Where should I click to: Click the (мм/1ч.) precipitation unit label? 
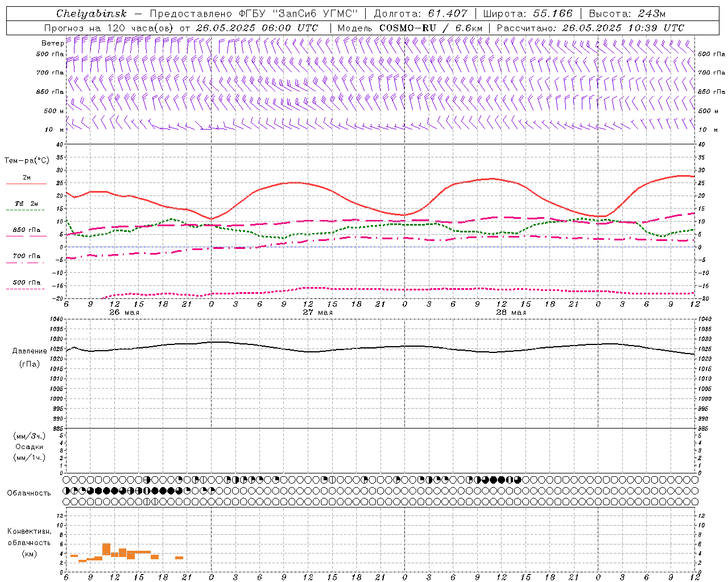tap(30, 458)
